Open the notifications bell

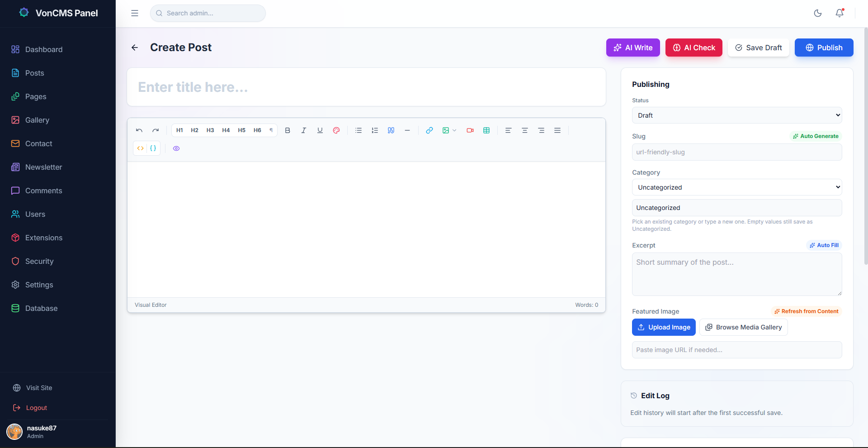[x=840, y=13]
